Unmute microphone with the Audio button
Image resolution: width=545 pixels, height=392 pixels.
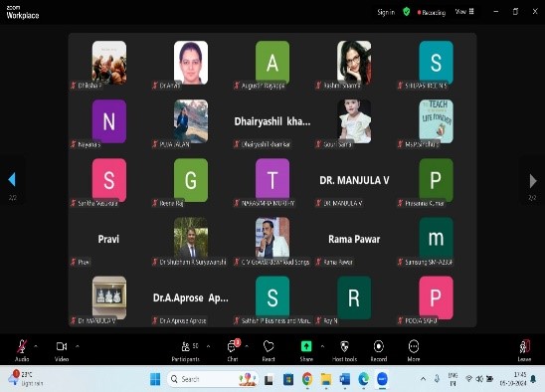22,350
